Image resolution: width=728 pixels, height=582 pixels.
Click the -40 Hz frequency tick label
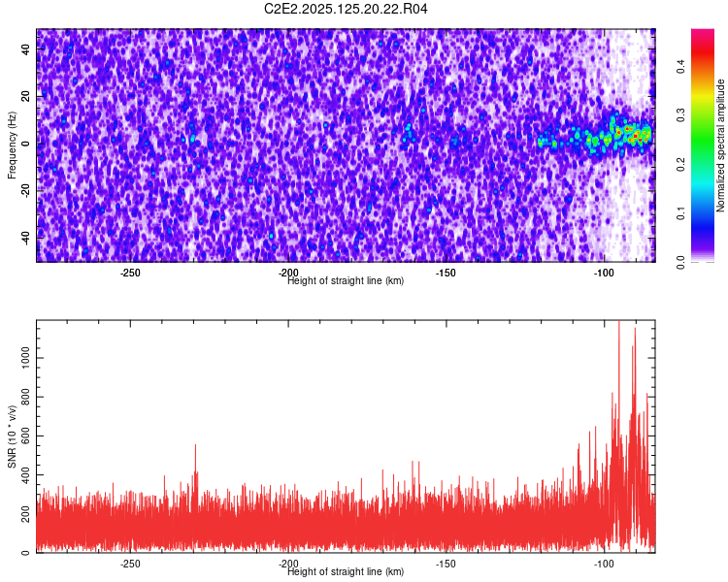[x=25, y=237]
